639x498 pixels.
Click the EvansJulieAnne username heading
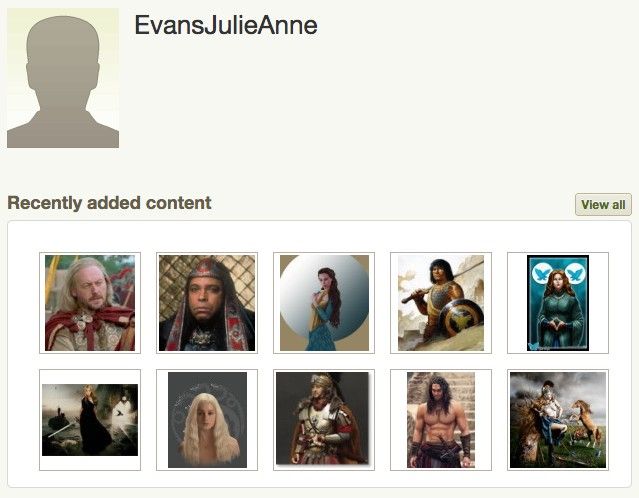226,25
